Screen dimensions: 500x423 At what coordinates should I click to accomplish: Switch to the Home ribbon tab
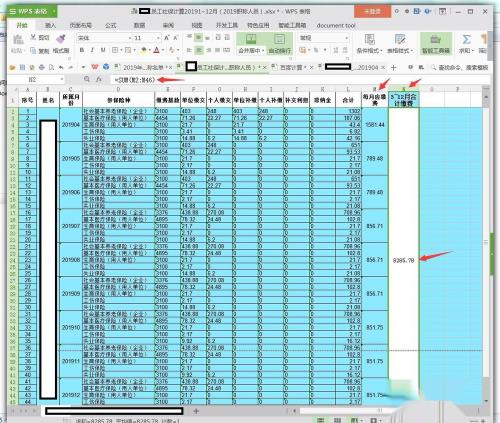click(x=22, y=25)
